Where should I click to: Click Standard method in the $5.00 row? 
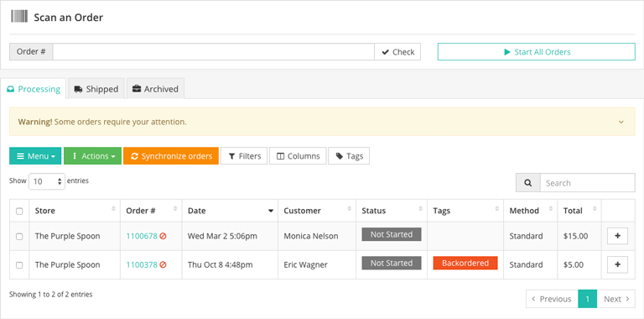tap(526, 264)
